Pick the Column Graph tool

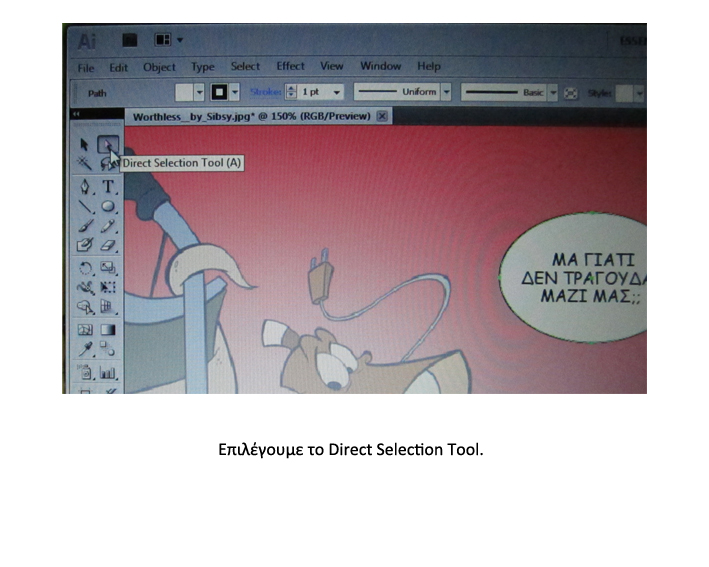[108, 373]
